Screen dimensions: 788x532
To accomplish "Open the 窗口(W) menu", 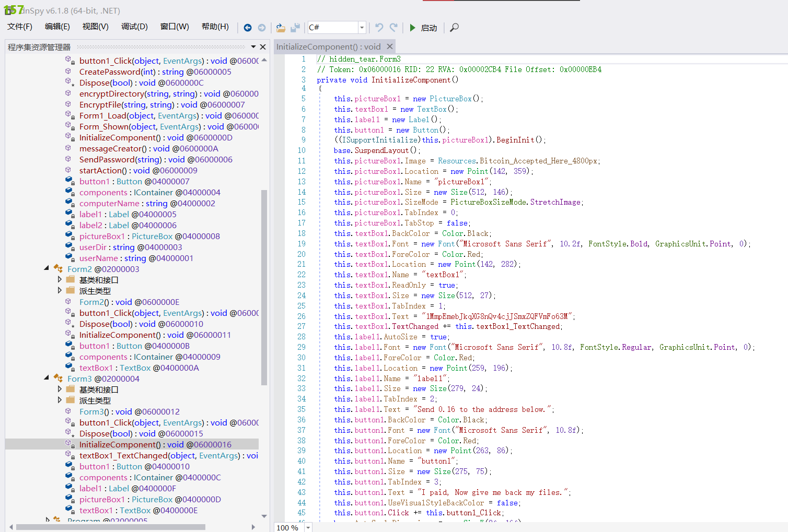I will [x=175, y=27].
